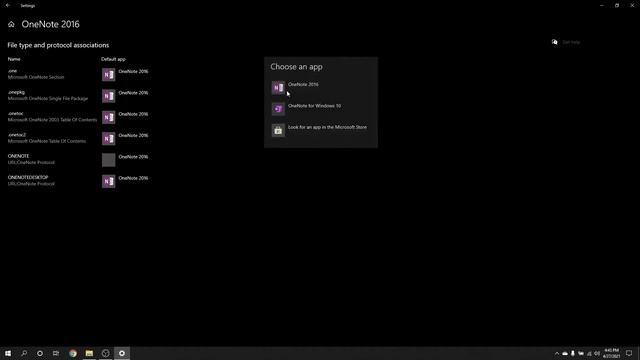Choose OneNote for Windows 10 option
Image resolution: width=640 pixels, height=360 pixels.
tap(321, 109)
